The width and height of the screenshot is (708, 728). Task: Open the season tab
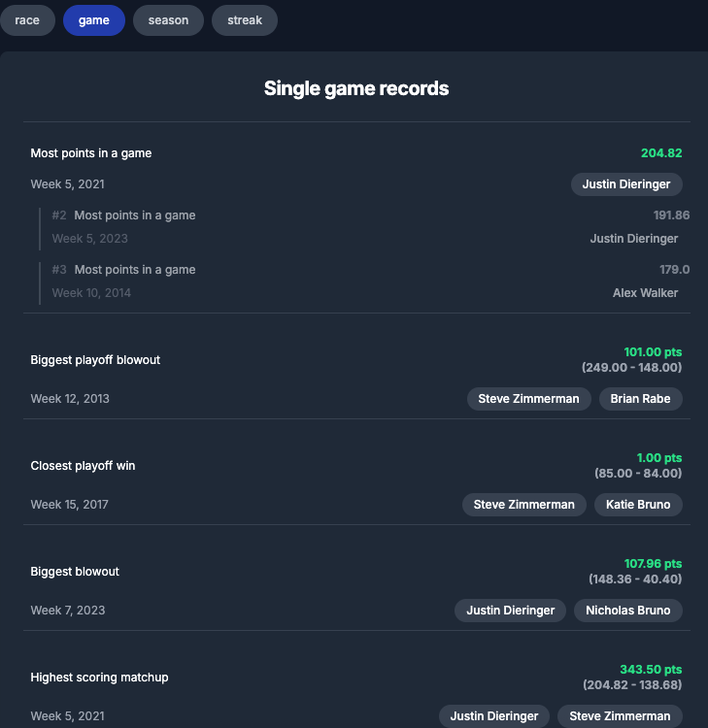[x=168, y=20]
